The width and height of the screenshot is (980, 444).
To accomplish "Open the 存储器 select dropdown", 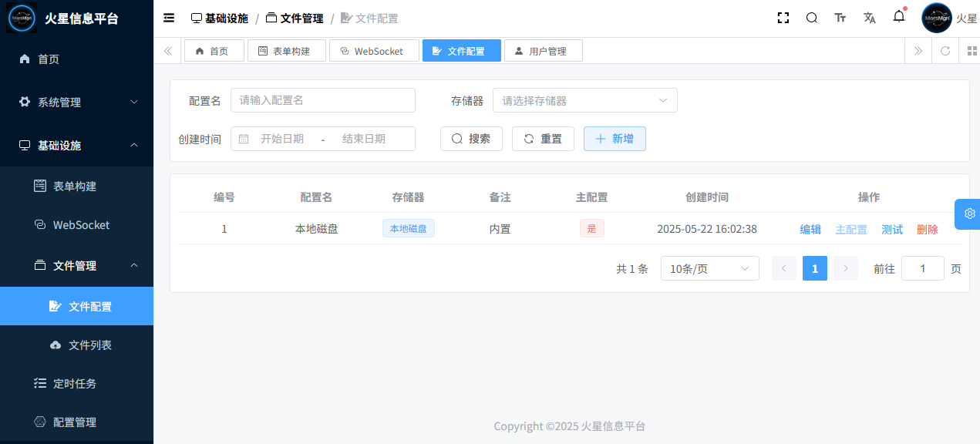I will [585, 100].
